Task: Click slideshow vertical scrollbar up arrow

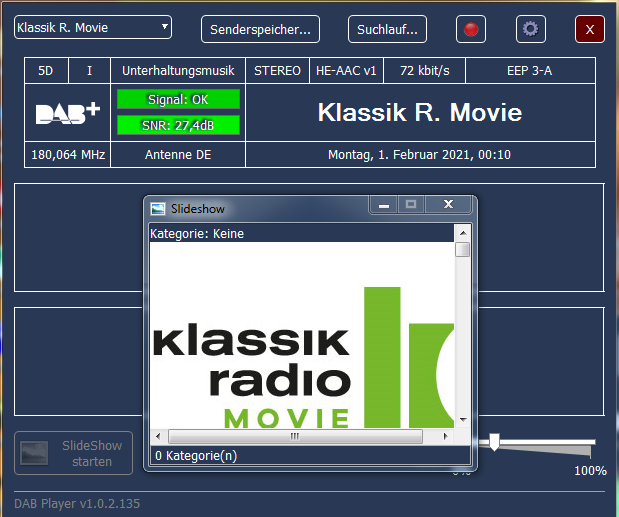Action: point(462,235)
